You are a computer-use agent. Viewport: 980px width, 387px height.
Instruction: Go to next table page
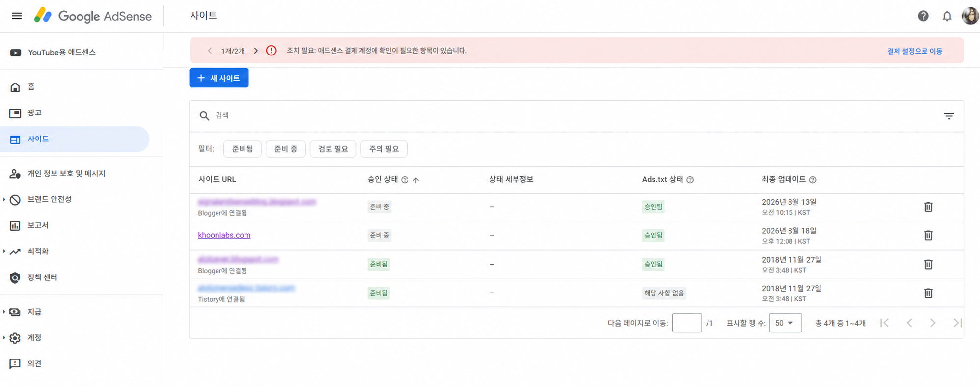(932, 323)
